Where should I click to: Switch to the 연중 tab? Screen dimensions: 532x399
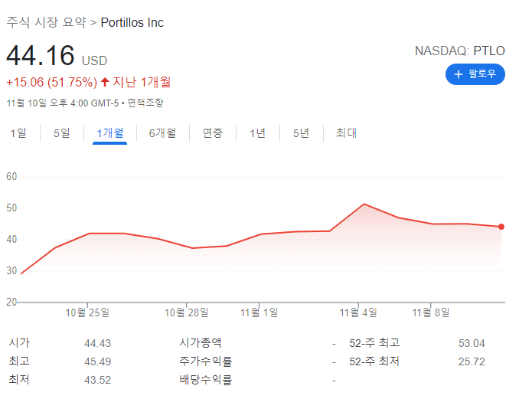coord(212,132)
